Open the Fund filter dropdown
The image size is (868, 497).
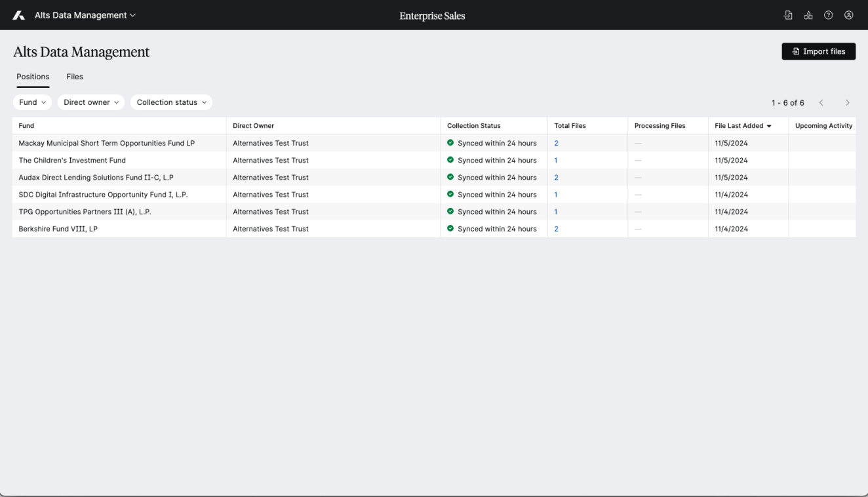tap(32, 102)
